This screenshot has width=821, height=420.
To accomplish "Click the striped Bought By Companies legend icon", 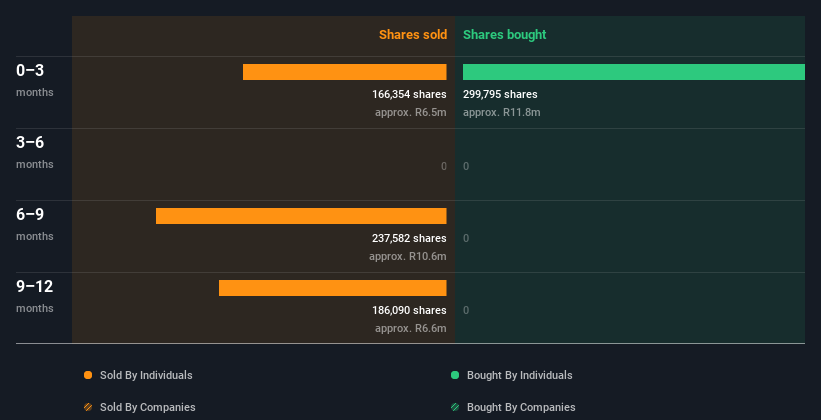I will 455,407.
